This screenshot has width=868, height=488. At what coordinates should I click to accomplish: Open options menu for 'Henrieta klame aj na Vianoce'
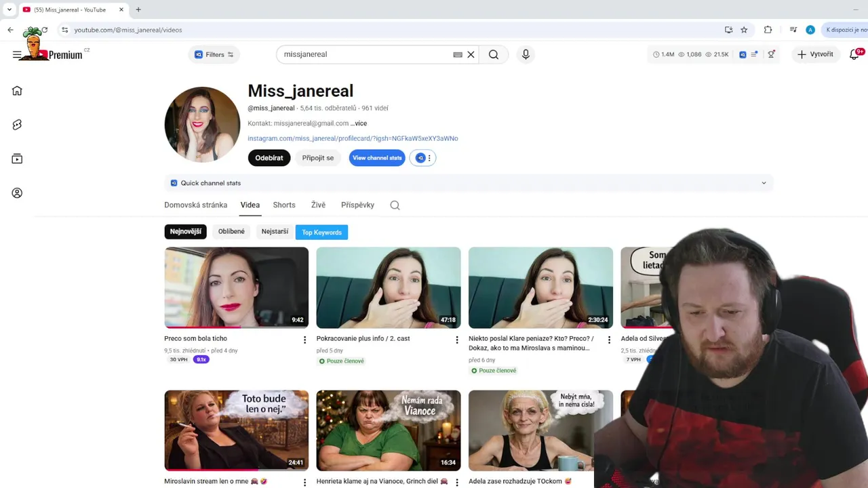click(x=456, y=483)
